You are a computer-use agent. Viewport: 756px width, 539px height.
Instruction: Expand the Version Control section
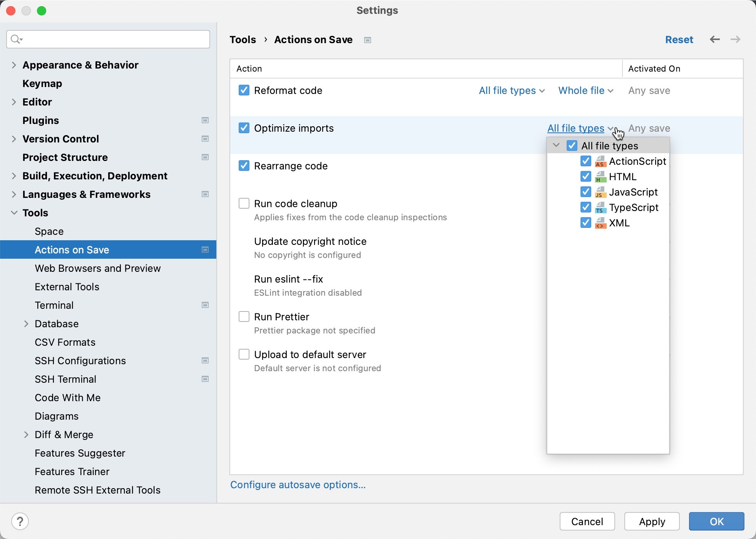click(13, 139)
